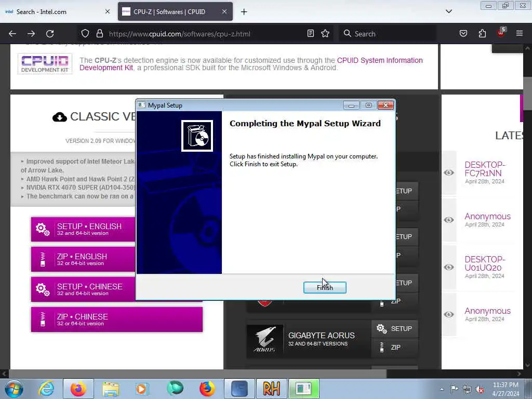This screenshot has height=399, width=532.
Task: Show hidden tray icons arrow
Action: pos(442,389)
